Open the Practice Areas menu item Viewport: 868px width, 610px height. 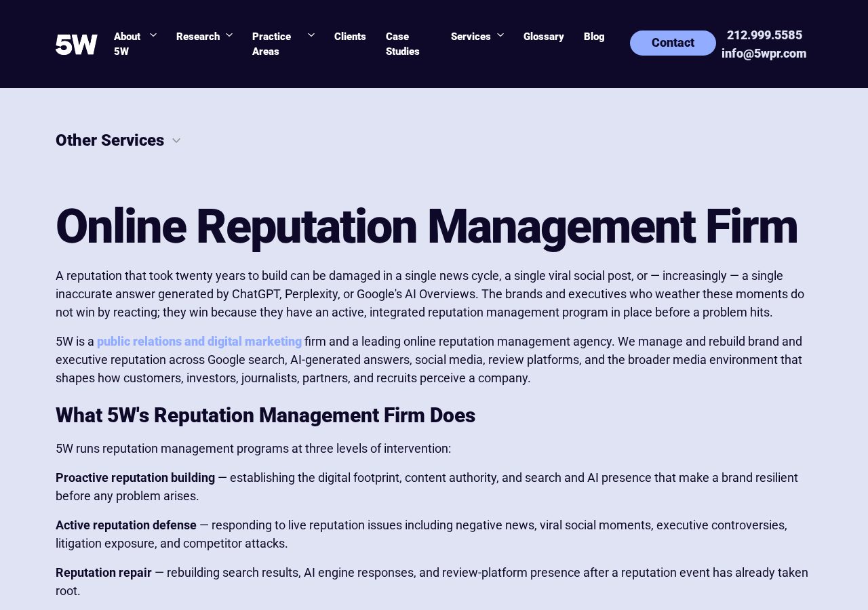coord(272,44)
